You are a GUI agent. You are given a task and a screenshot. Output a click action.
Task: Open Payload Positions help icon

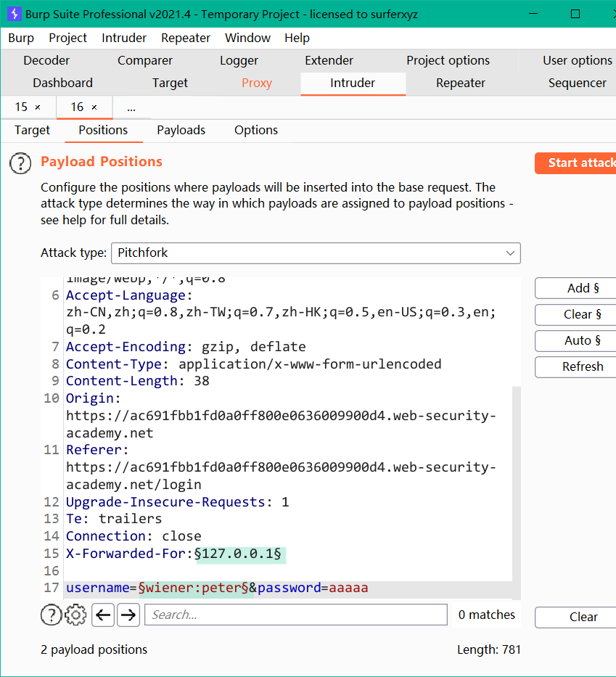point(20,163)
